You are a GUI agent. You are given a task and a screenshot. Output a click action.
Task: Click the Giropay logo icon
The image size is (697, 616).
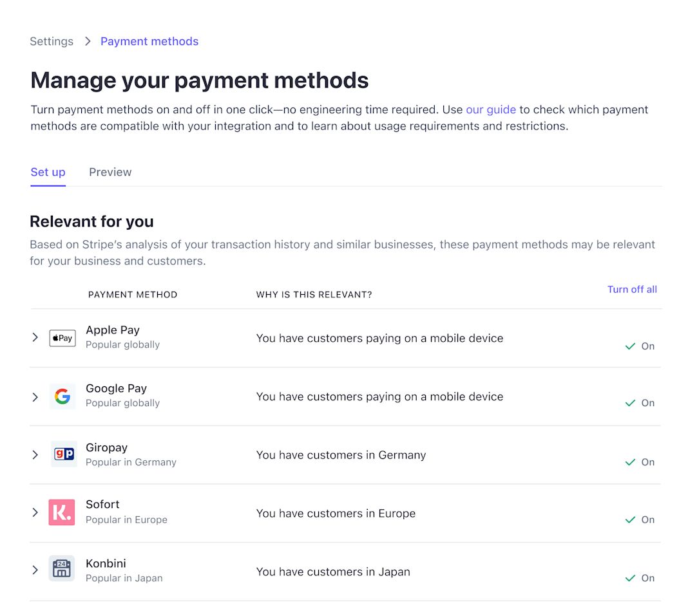point(63,454)
